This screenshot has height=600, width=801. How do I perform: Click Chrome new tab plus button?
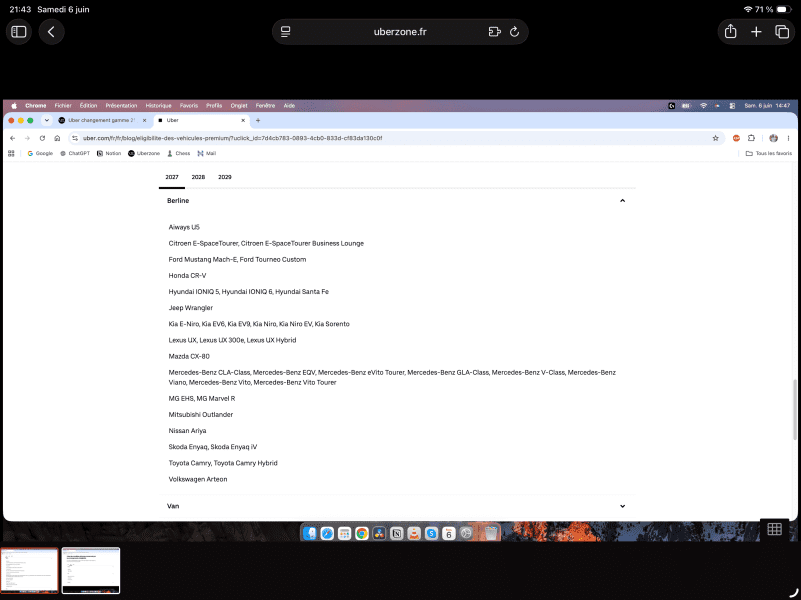coord(258,121)
